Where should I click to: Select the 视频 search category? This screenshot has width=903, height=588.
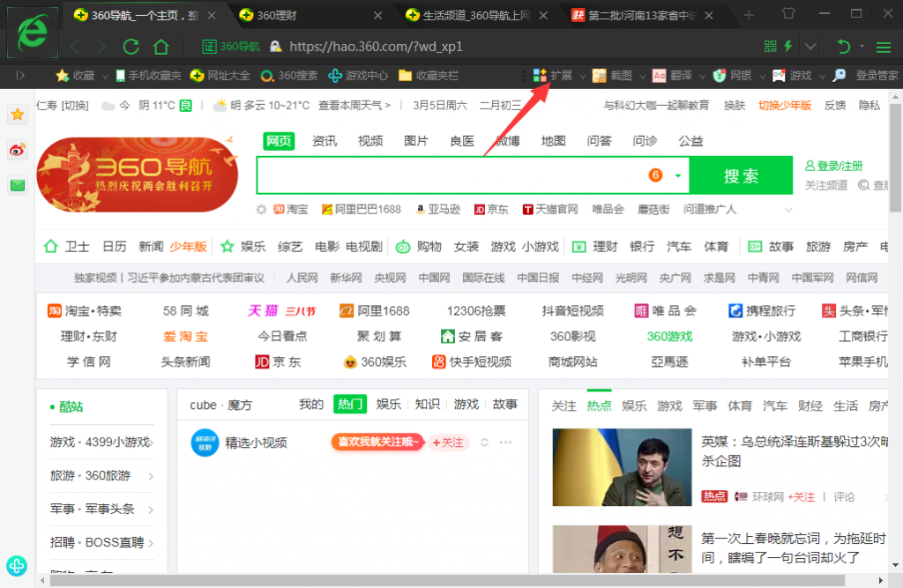(370, 141)
